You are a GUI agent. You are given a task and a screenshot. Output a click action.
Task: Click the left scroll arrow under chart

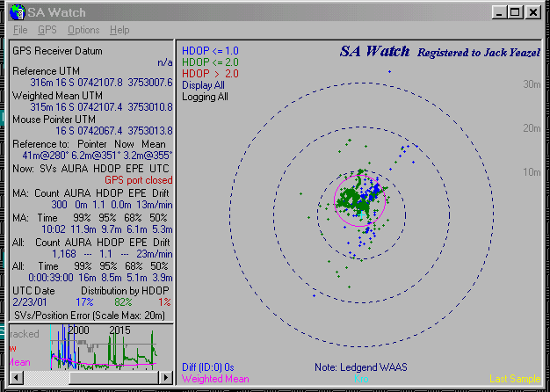[15, 376]
